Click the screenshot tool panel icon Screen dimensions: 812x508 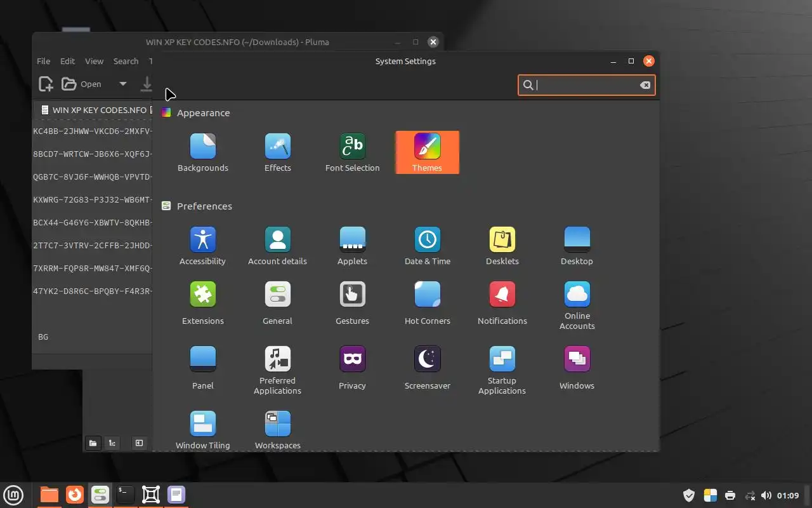pyautogui.click(x=151, y=495)
